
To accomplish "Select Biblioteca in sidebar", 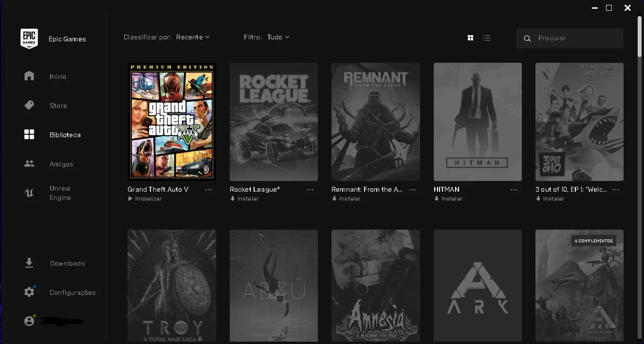I will click(x=65, y=135).
